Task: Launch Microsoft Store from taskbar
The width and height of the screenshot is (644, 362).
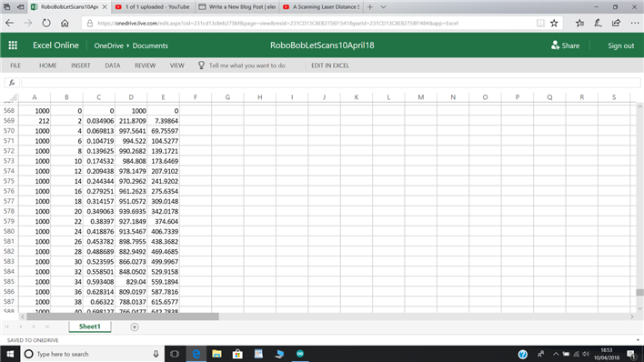Action: [237, 354]
